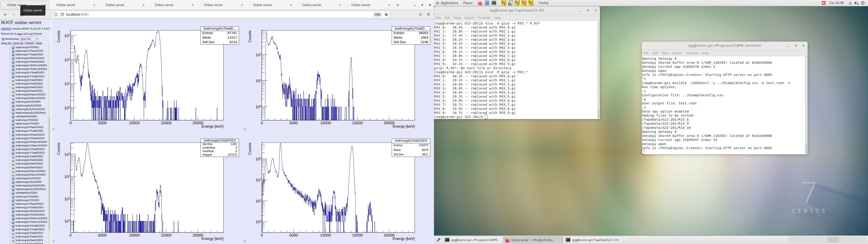Viewport: 868px width, 244px height.
Task: Click the volume icon in the system tray
Action: (x=856, y=3)
